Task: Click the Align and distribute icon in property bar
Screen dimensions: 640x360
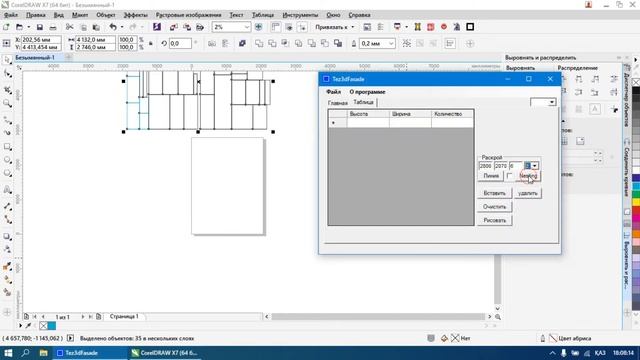Action: pyautogui.click(x=450, y=44)
